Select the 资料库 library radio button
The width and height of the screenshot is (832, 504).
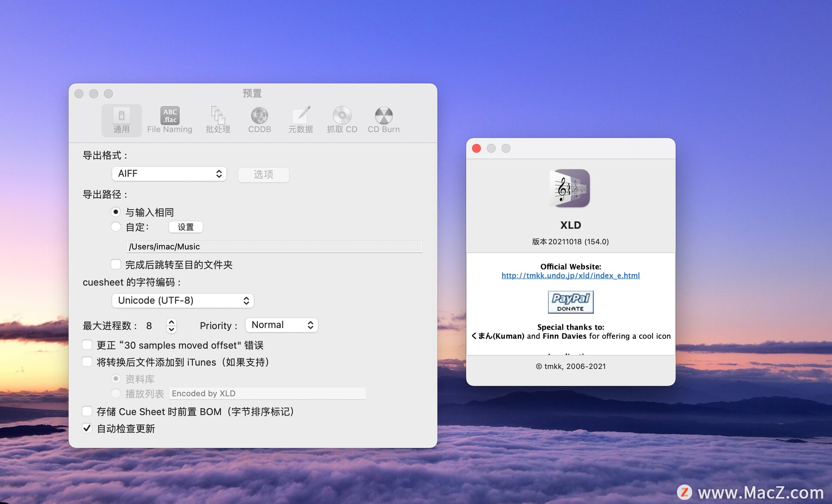pos(116,379)
